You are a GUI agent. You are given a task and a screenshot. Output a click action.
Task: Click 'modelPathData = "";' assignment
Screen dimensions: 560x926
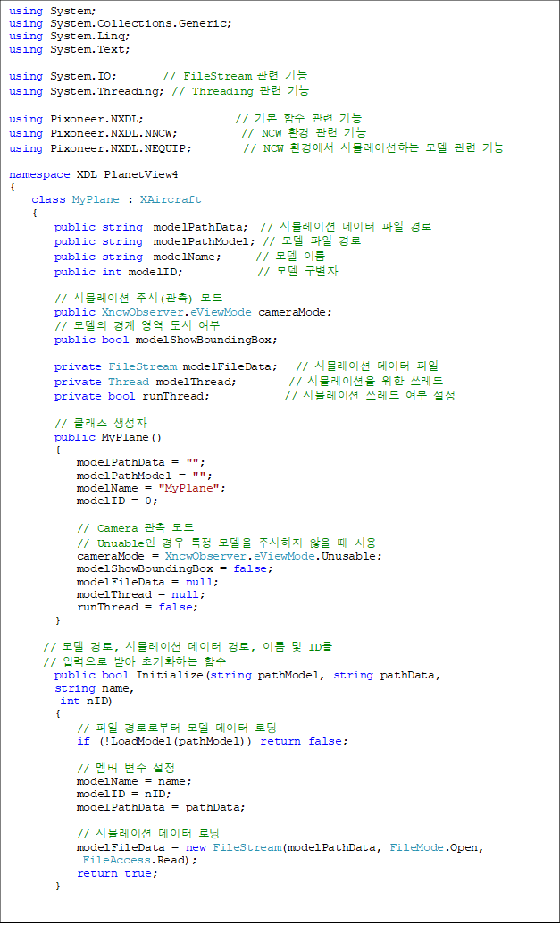[x=141, y=462]
